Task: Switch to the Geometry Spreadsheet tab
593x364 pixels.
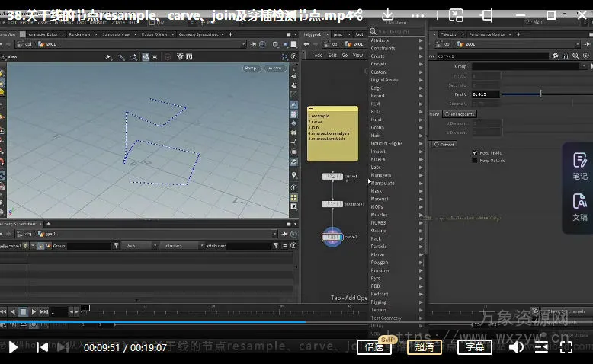Action: (197, 34)
